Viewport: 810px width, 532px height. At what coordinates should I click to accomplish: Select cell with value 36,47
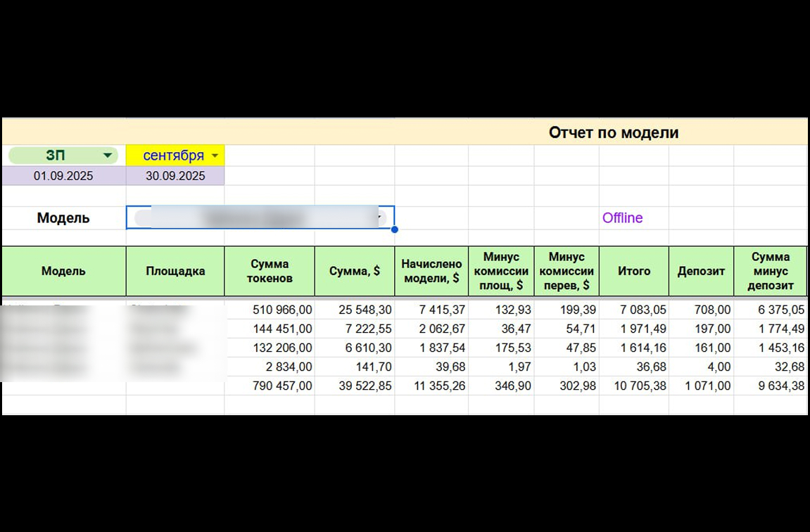click(501, 329)
